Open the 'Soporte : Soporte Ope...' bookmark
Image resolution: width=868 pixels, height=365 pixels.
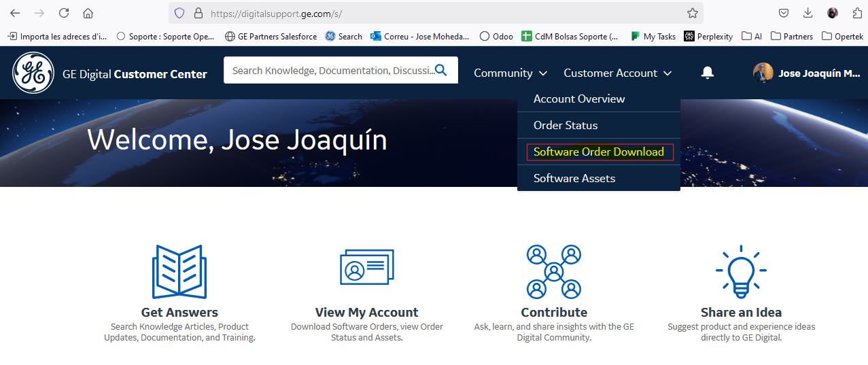(x=165, y=36)
